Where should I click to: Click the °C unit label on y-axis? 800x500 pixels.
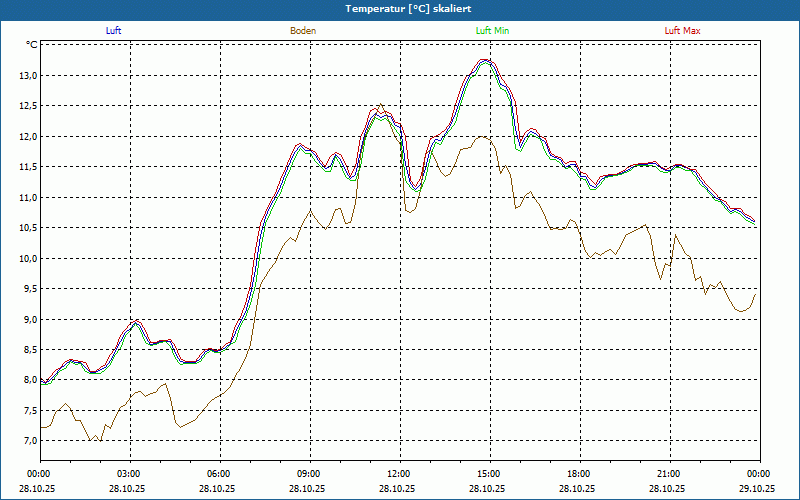[32, 45]
